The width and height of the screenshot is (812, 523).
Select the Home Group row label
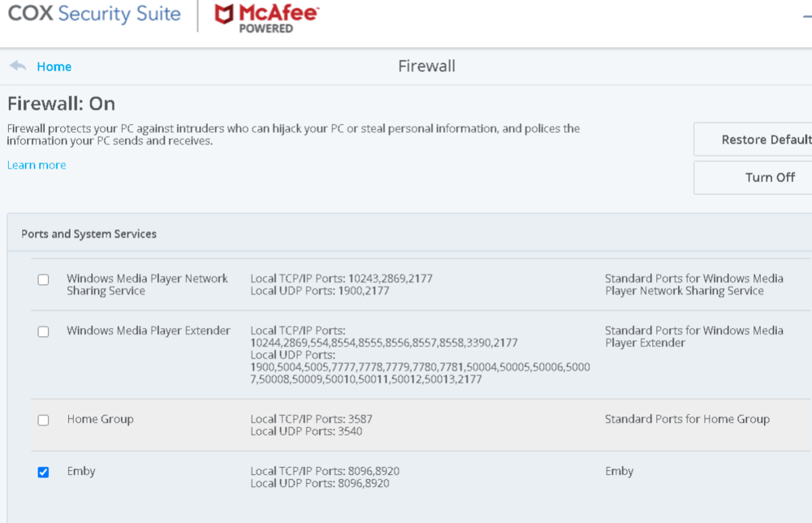pos(100,419)
